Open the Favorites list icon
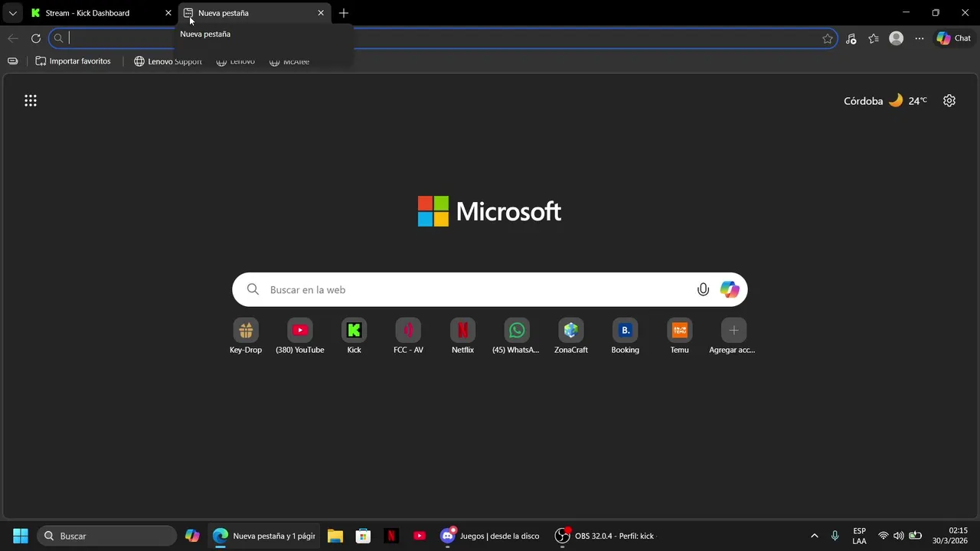 click(874, 38)
